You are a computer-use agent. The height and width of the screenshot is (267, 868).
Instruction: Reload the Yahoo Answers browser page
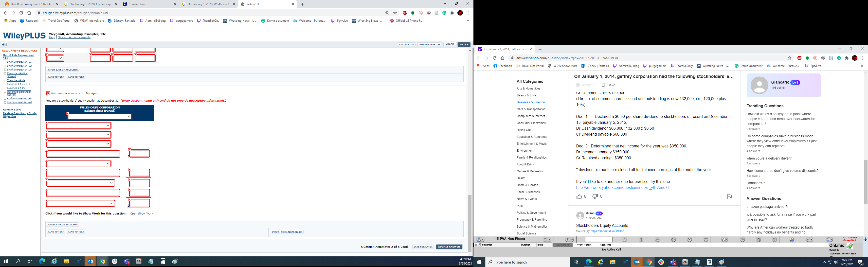pyautogui.click(x=494, y=58)
